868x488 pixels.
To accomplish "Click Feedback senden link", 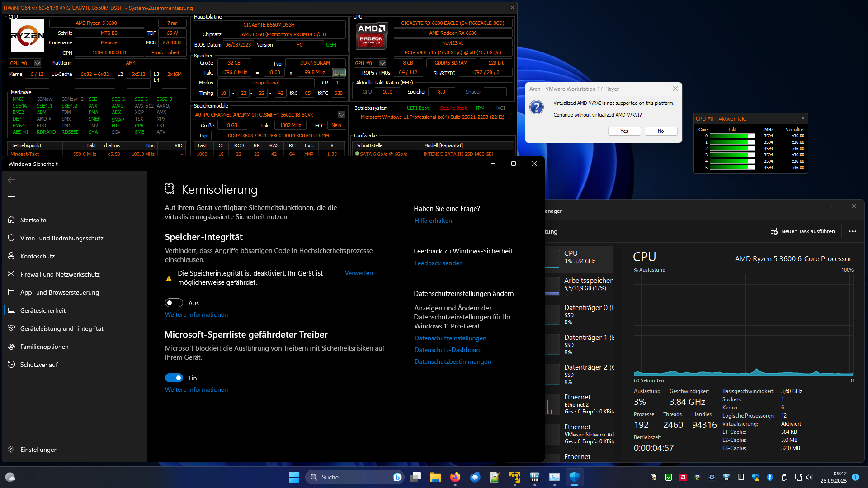I will [439, 263].
